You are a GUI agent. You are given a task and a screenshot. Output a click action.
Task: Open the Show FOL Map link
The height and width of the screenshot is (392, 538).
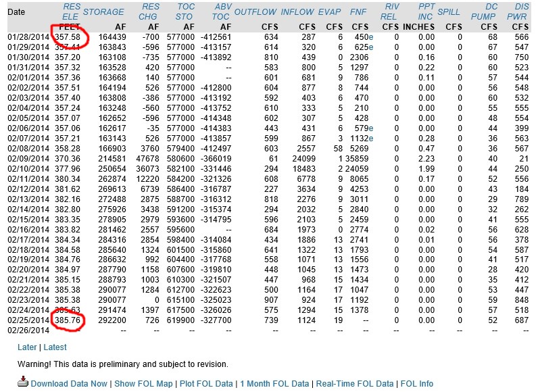[x=143, y=384]
